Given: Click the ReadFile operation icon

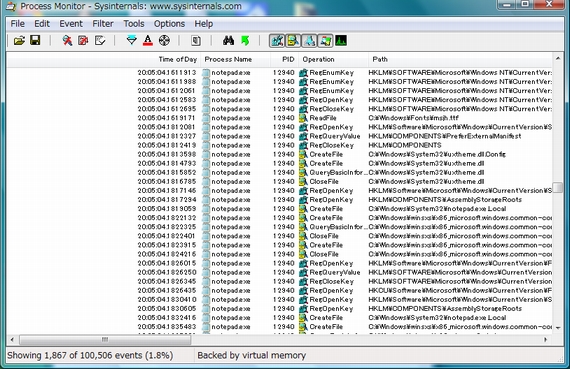Looking at the screenshot, I should [x=303, y=118].
